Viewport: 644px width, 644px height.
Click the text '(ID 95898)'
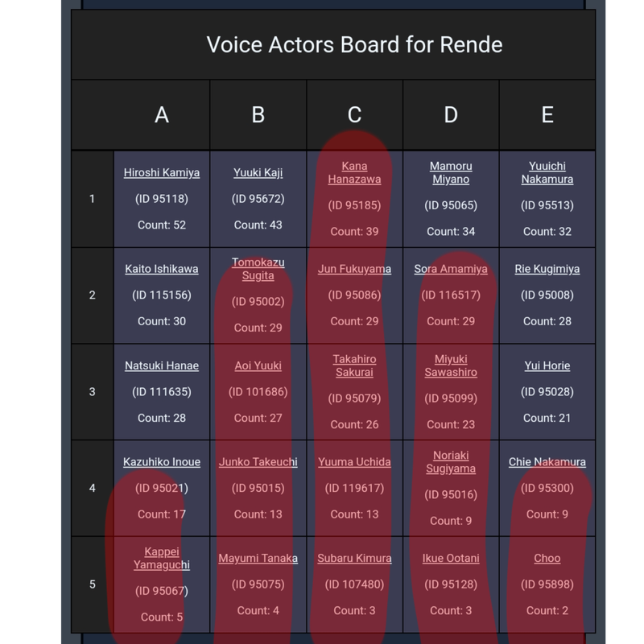[547, 584]
